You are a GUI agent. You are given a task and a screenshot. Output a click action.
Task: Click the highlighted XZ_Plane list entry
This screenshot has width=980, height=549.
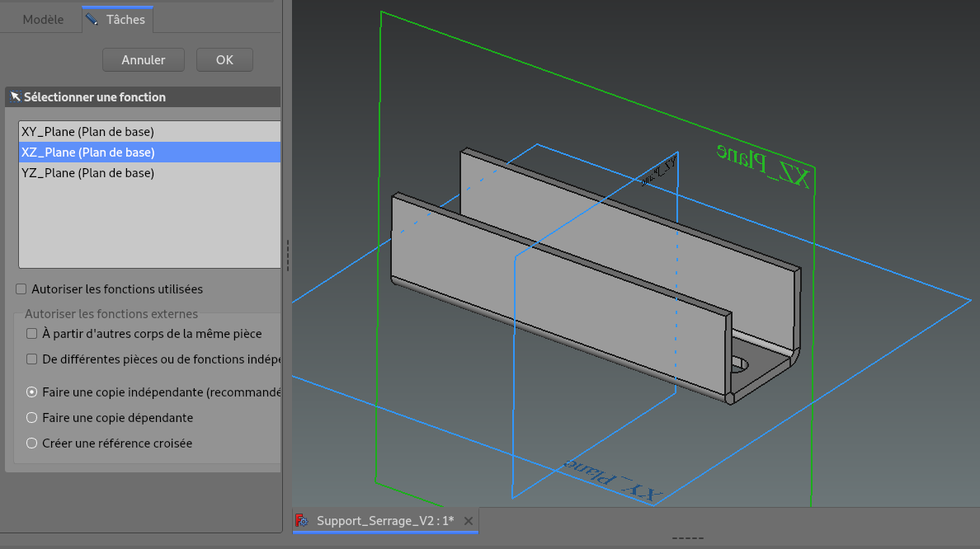[x=87, y=152]
